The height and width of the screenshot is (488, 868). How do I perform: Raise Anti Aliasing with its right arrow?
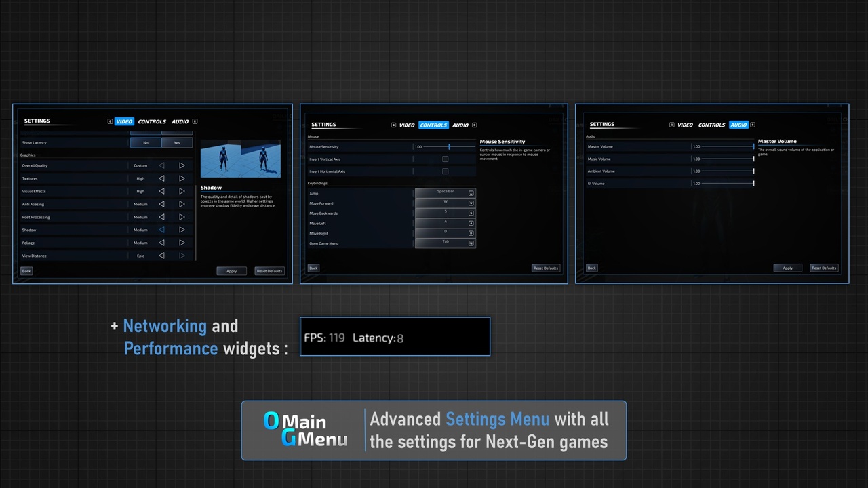click(182, 204)
